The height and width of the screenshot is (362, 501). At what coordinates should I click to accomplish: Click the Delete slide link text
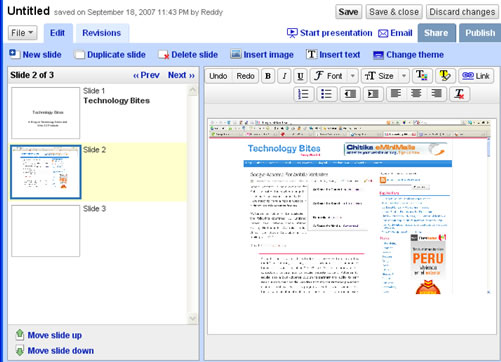click(x=195, y=55)
